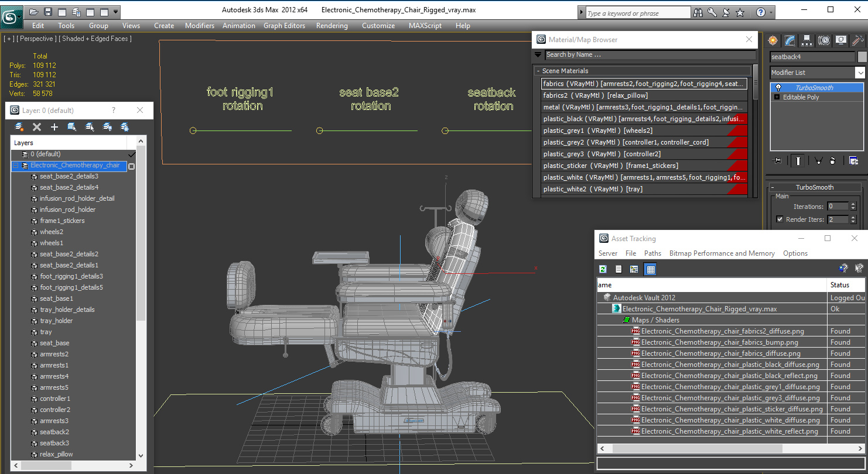Open the Modifier List dropdown
Screen dimensions: 868x474
pyautogui.click(x=860, y=73)
